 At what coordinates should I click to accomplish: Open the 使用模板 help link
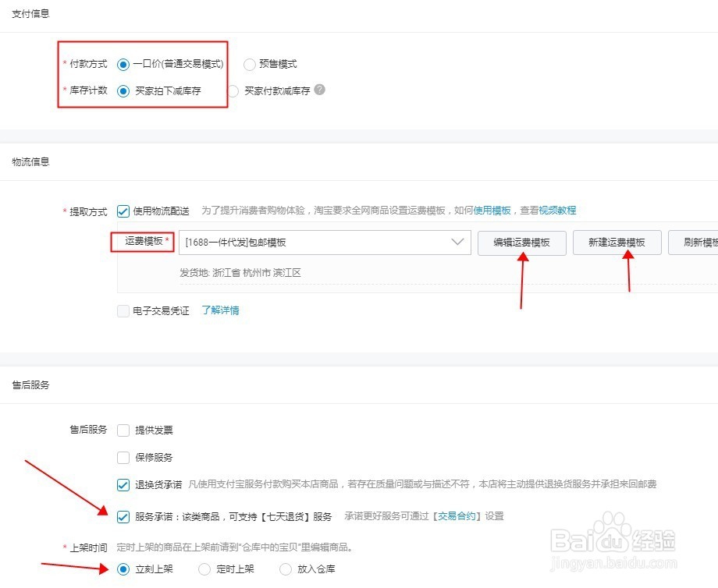[489, 211]
